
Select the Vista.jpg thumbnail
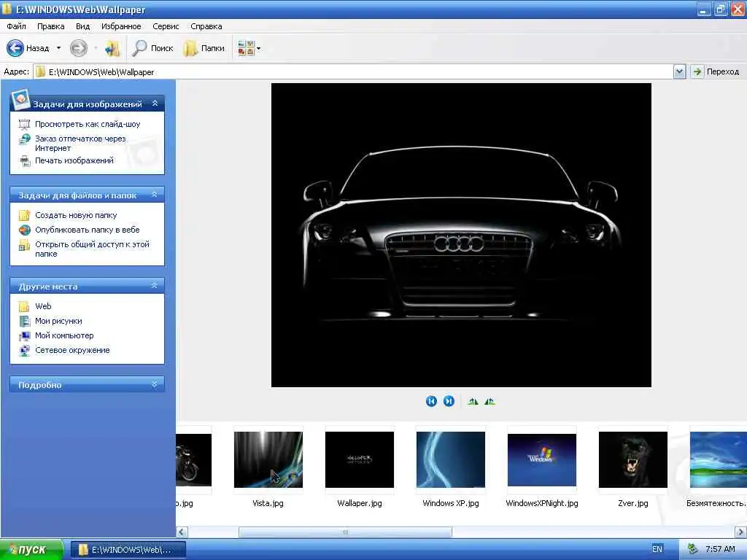pyautogui.click(x=268, y=459)
